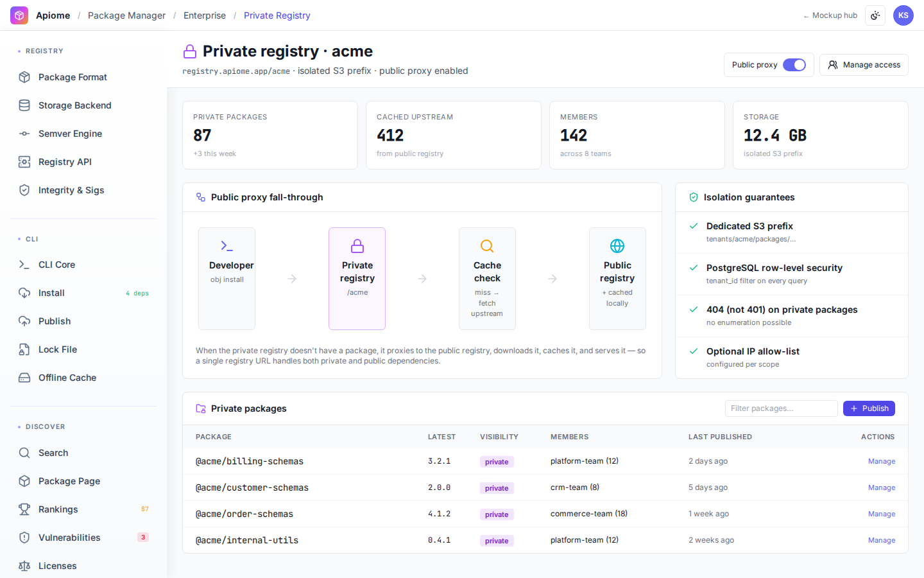The width and height of the screenshot is (924, 578).
Task: Click the Package Format cube icon
Action: (x=24, y=77)
